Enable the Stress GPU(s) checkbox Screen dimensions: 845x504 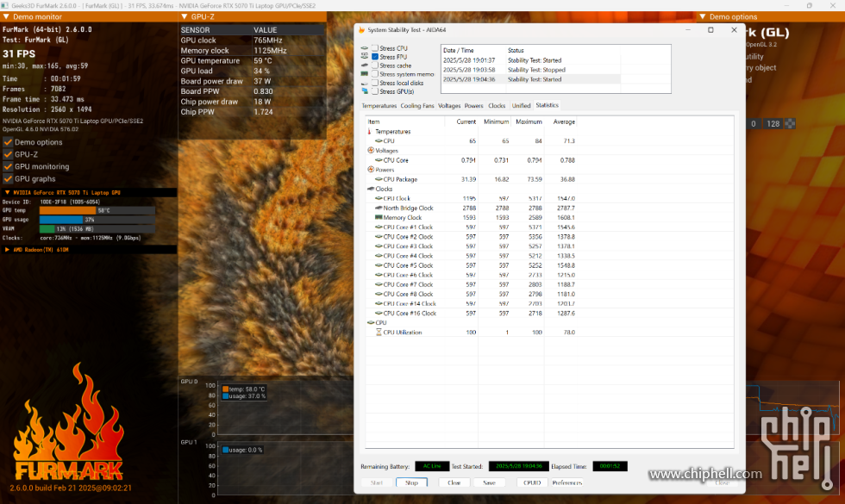point(375,91)
